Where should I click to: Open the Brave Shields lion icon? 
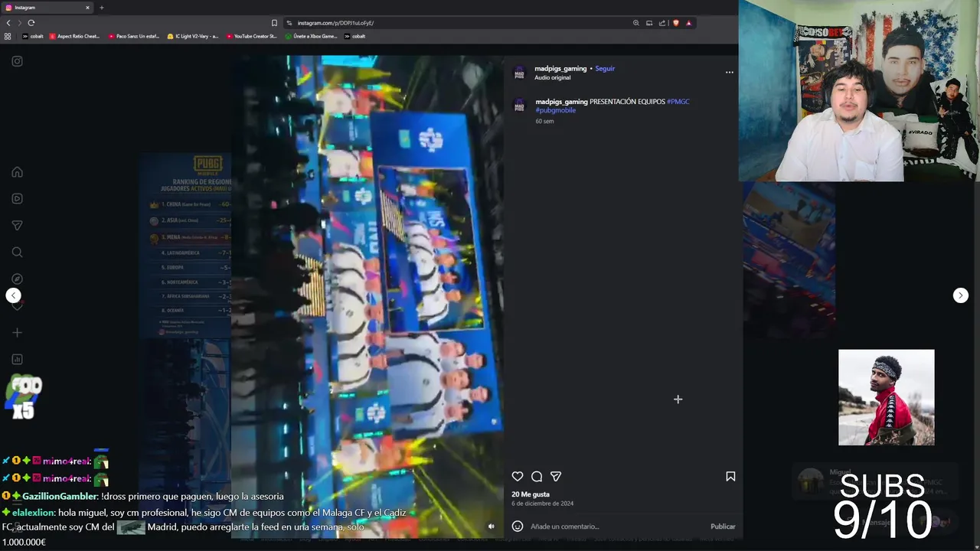tap(675, 23)
